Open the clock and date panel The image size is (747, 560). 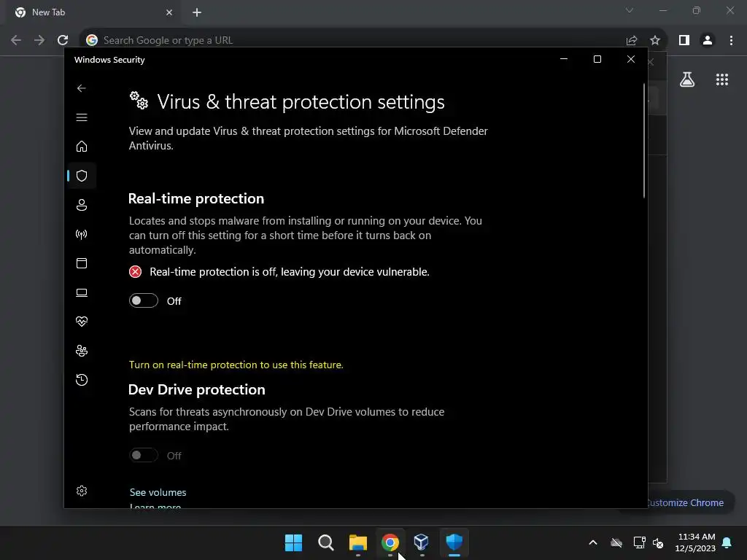pyautogui.click(x=695, y=542)
